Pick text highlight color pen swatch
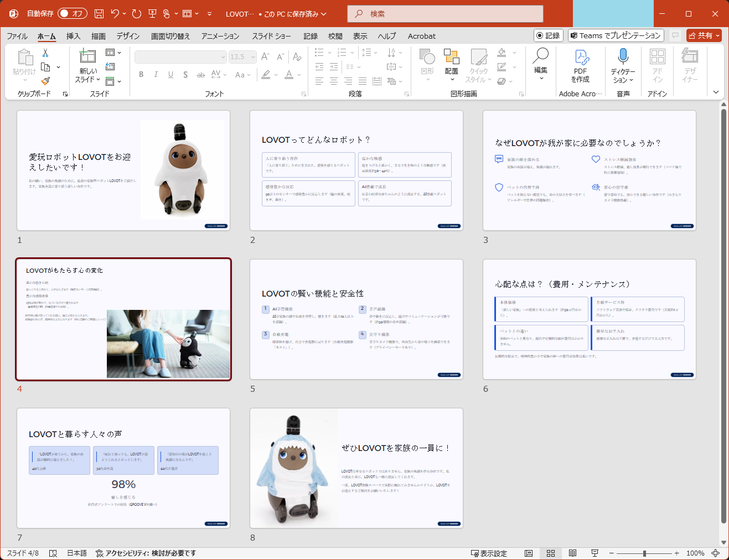Screen dimensions: 729x560 pyautogui.click(x=266, y=75)
